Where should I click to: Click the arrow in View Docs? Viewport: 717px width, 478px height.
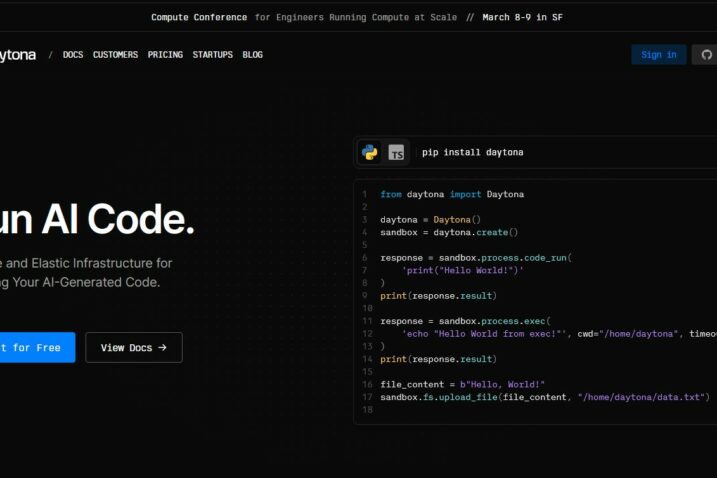(x=163, y=348)
